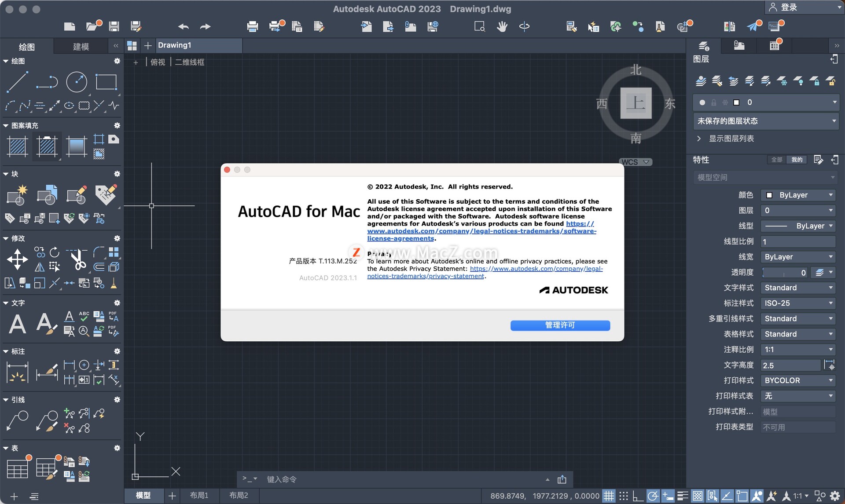Open the 颜色 ByLayer dropdown

click(798, 195)
